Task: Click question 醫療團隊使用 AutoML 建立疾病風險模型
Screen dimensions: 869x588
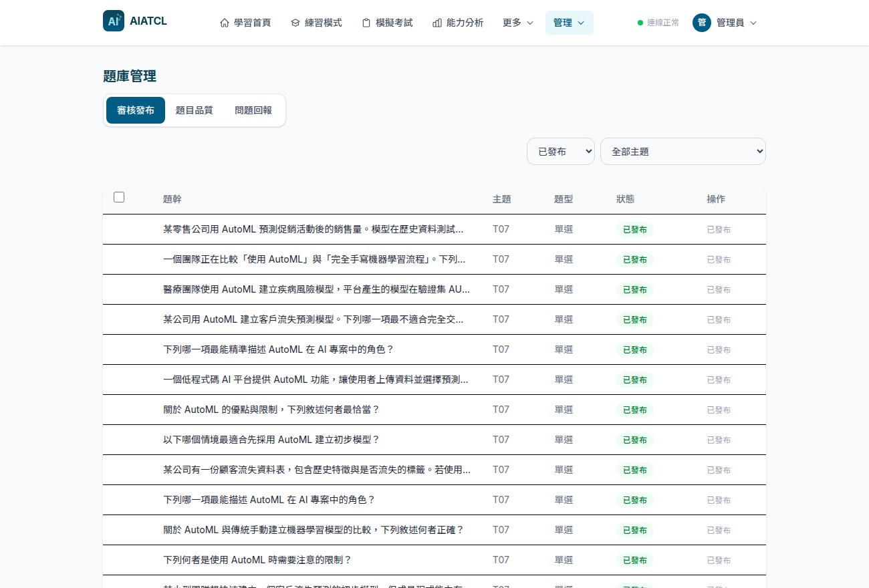Action: click(317, 289)
